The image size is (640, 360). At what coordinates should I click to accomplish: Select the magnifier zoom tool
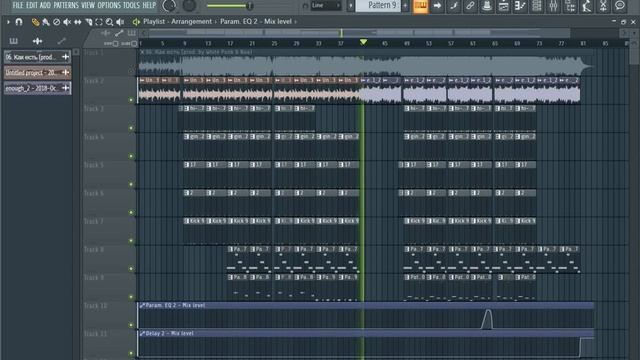tap(109, 22)
